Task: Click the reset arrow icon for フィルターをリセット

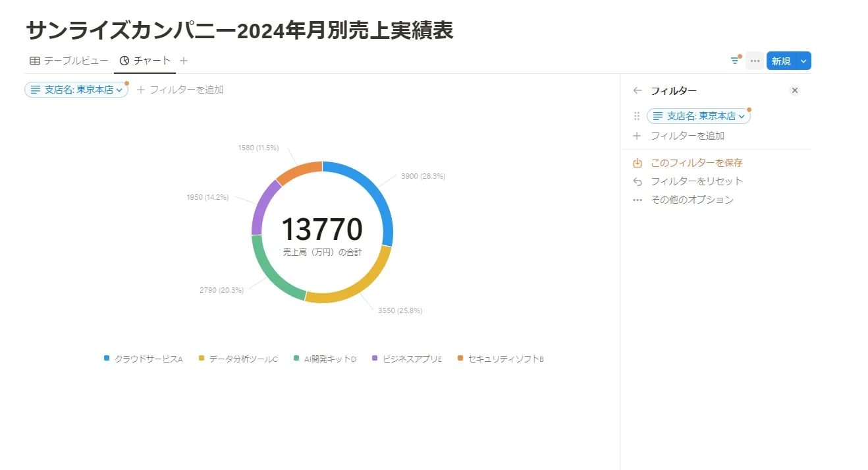Action: click(637, 181)
